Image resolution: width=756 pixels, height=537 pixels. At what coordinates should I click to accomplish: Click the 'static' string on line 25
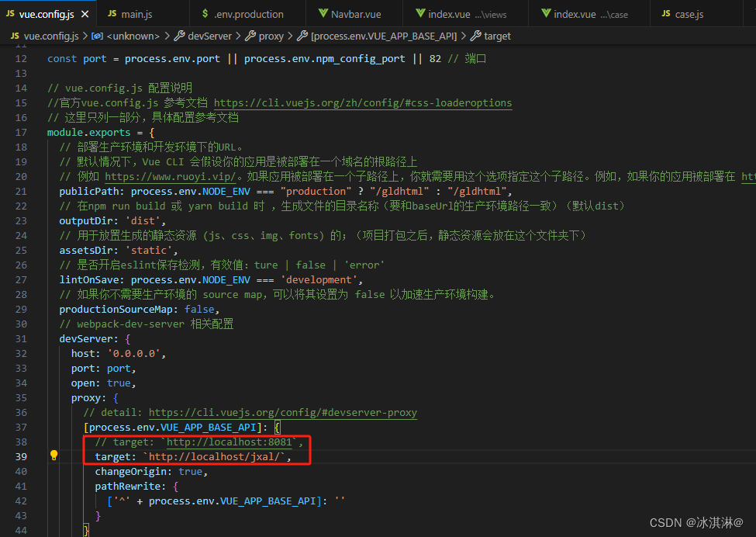pyautogui.click(x=149, y=251)
